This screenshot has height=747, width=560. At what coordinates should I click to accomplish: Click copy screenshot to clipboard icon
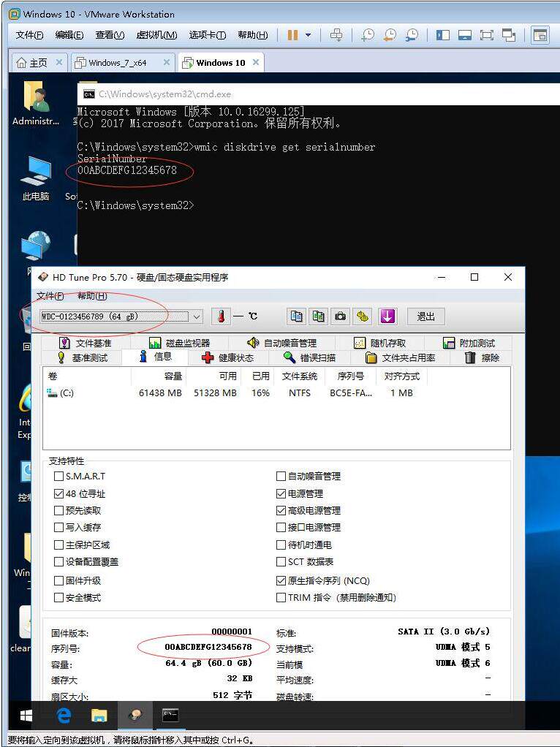[x=318, y=316]
